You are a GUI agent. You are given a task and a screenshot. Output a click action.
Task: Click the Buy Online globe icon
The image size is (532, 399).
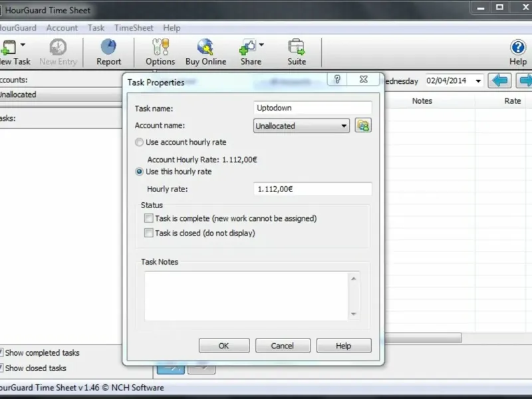coord(205,47)
